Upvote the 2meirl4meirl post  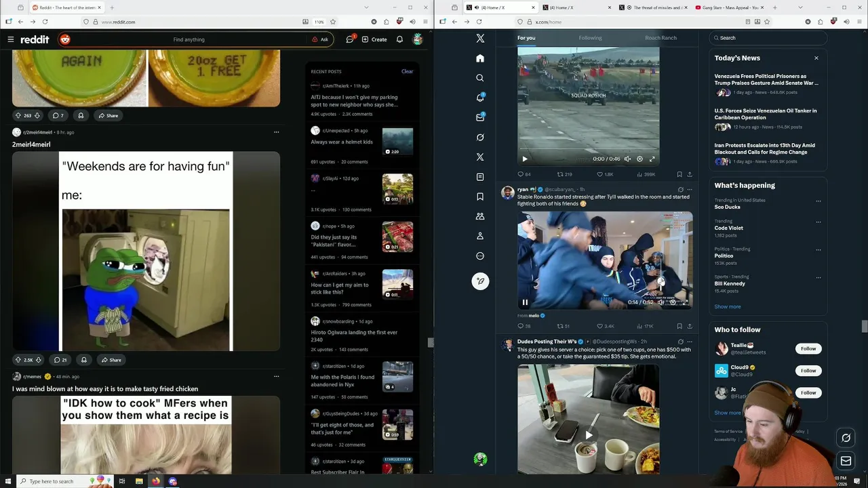18,360
